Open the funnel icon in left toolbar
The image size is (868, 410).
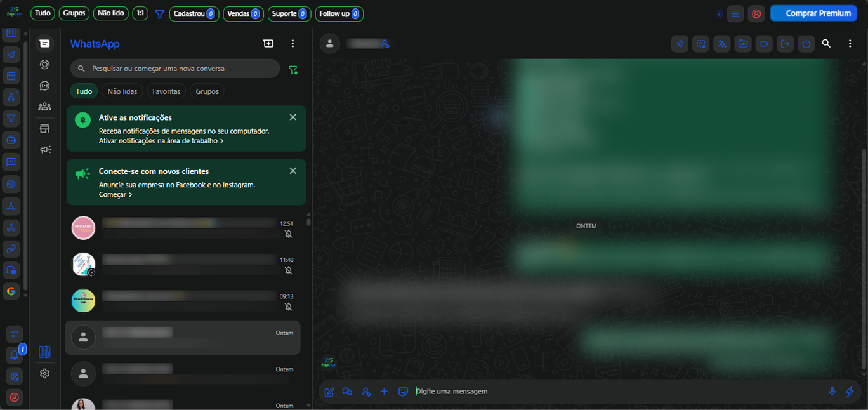coord(11,119)
